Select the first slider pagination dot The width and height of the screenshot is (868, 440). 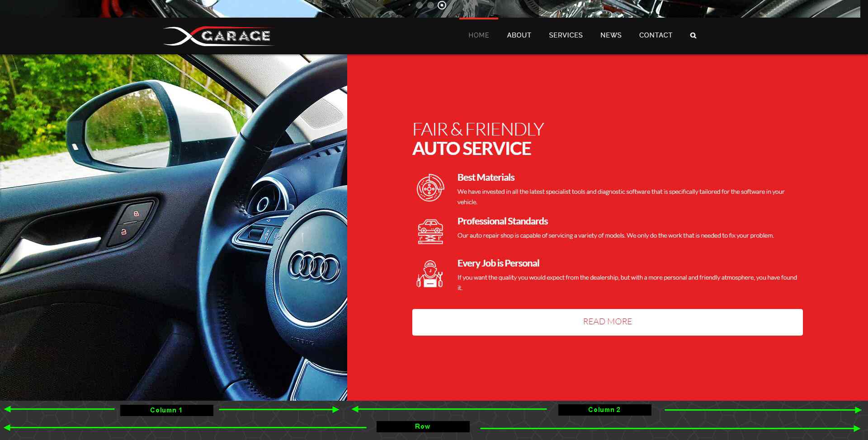[420, 5]
